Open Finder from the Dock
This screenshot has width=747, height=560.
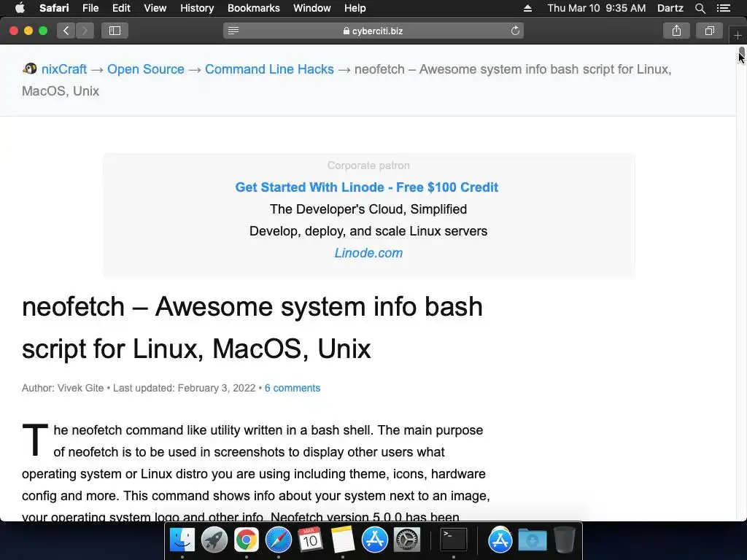pyautogui.click(x=182, y=540)
